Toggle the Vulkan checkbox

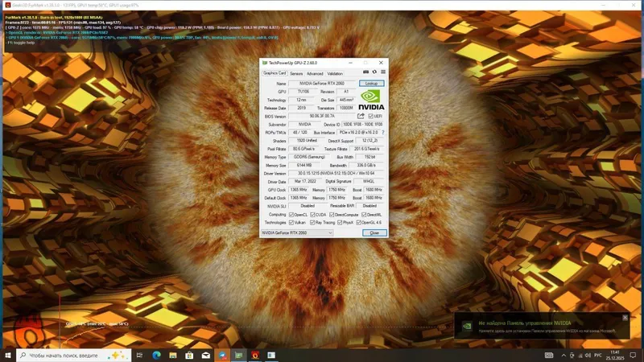click(x=291, y=223)
